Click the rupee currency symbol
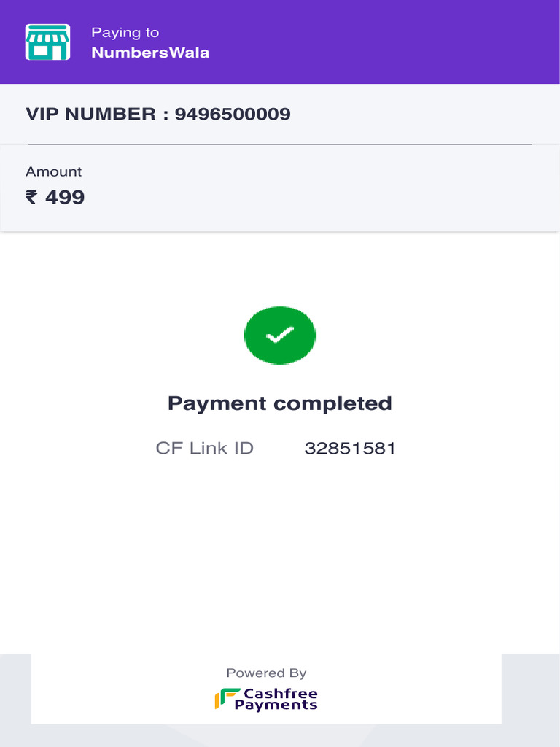The image size is (560, 747). [x=31, y=197]
